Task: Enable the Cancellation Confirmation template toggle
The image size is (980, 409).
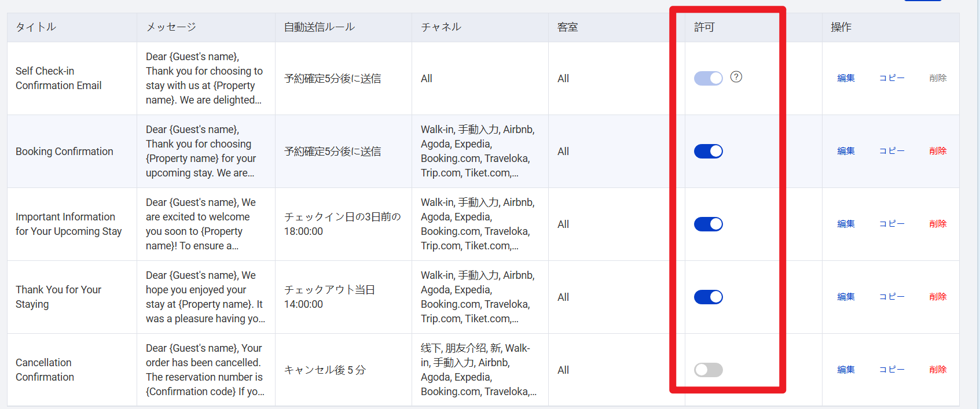Action: coord(709,370)
